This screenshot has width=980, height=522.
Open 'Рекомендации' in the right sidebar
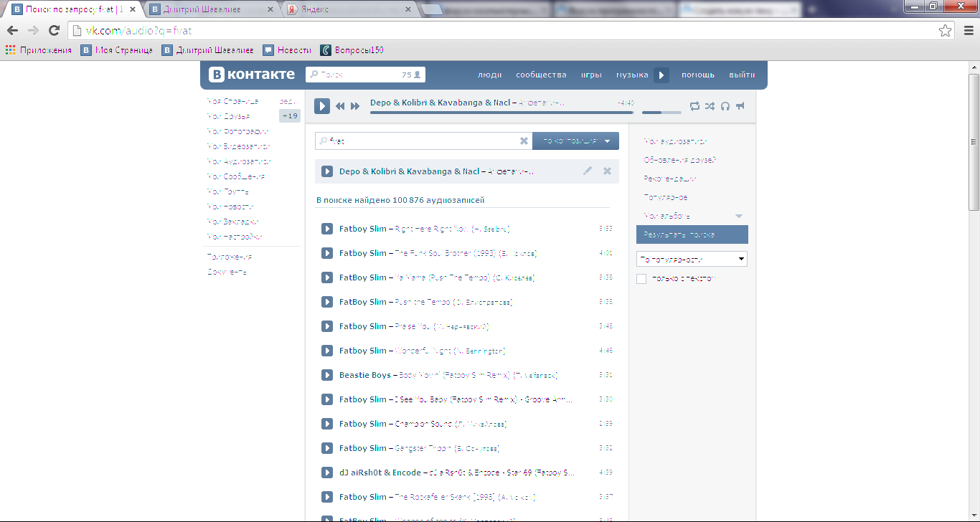(x=670, y=179)
